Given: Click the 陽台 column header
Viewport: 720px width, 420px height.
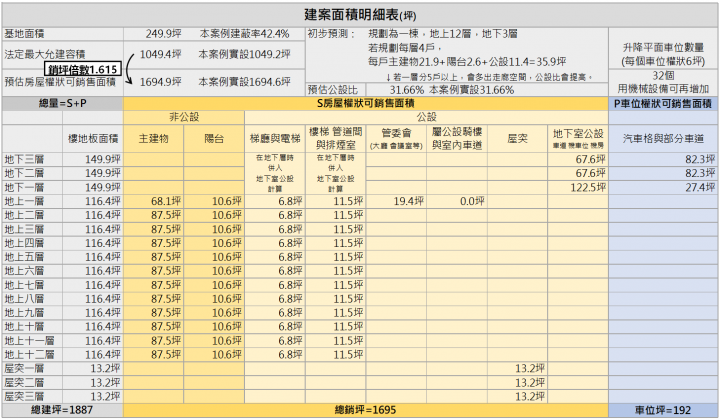Looking at the screenshot, I should coord(214,139).
